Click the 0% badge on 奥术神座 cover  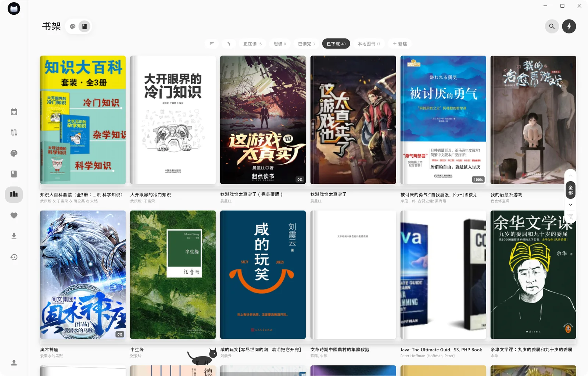pos(120,334)
